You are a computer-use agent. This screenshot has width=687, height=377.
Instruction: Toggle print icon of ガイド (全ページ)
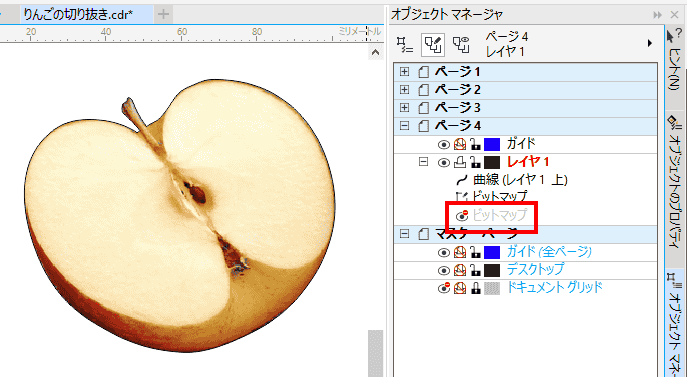[460, 252]
